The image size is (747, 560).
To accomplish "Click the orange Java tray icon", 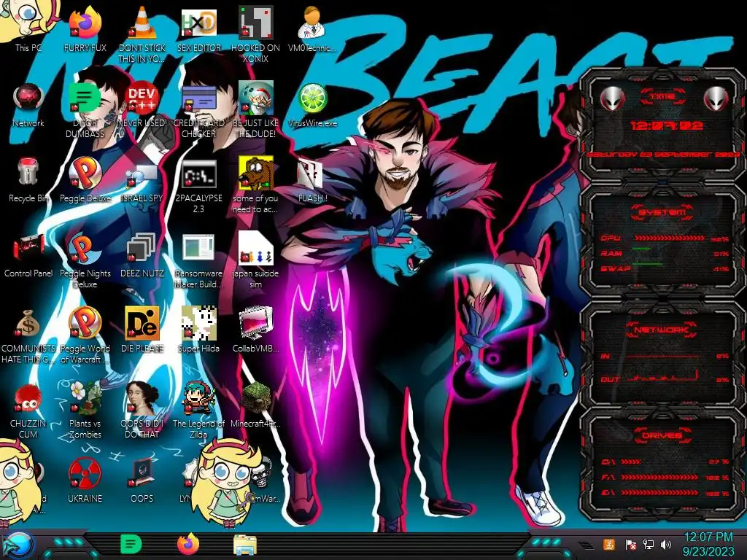I will [609, 544].
